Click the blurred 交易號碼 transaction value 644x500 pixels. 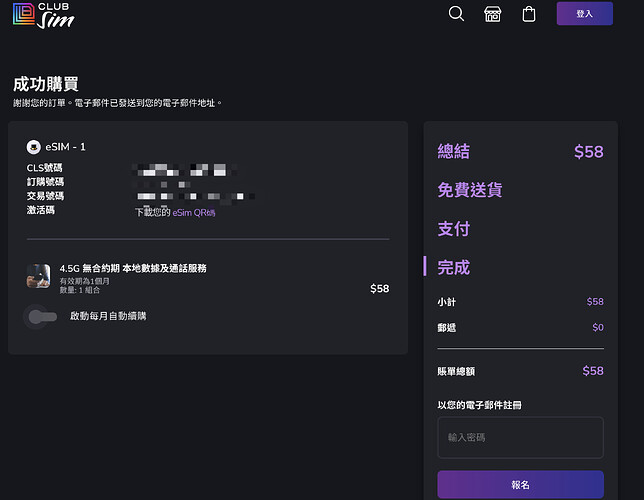195,196
